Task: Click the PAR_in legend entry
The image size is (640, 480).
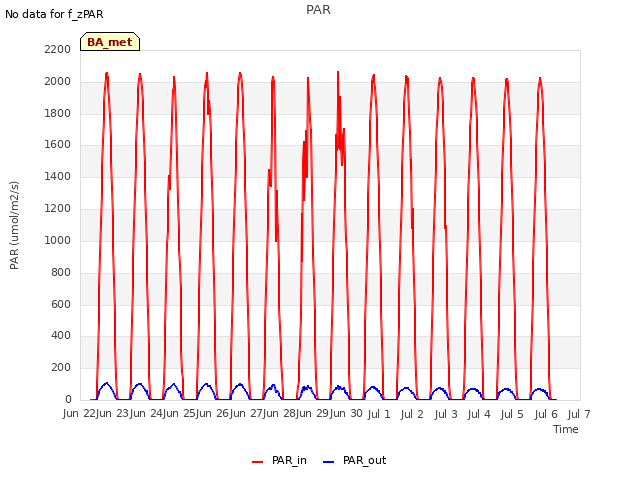Action: point(279,460)
